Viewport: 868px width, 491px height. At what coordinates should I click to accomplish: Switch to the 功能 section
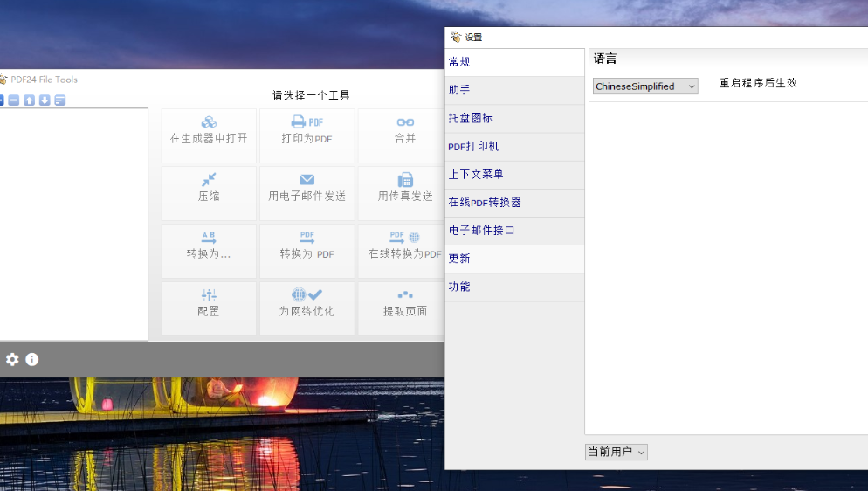514,287
